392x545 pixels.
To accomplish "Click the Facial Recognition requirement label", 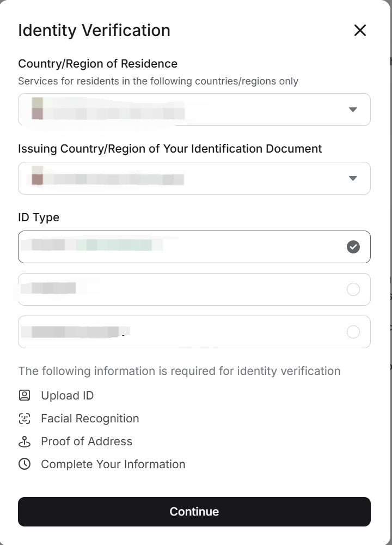I will (x=90, y=419).
